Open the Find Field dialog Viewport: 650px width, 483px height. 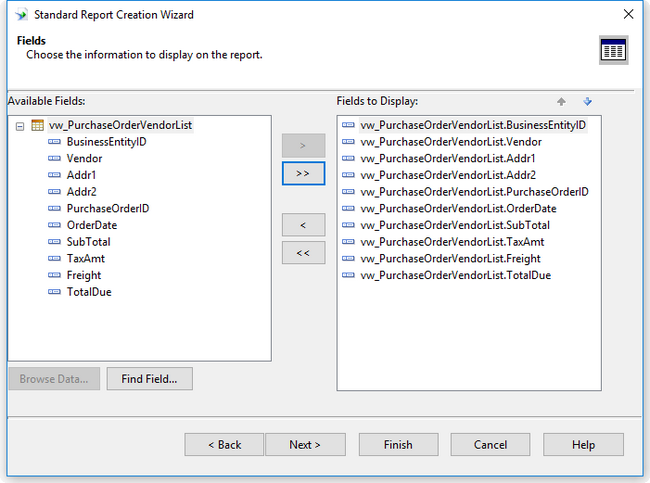149,379
